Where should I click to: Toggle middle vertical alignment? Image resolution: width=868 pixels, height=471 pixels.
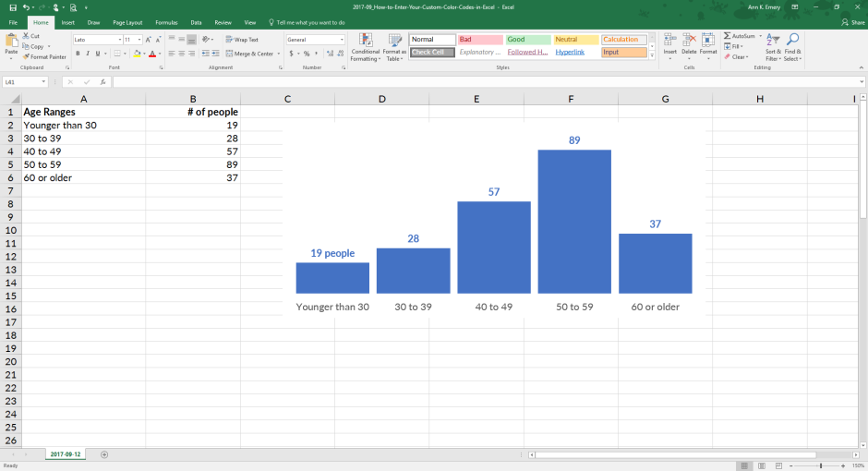click(x=182, y=40)
